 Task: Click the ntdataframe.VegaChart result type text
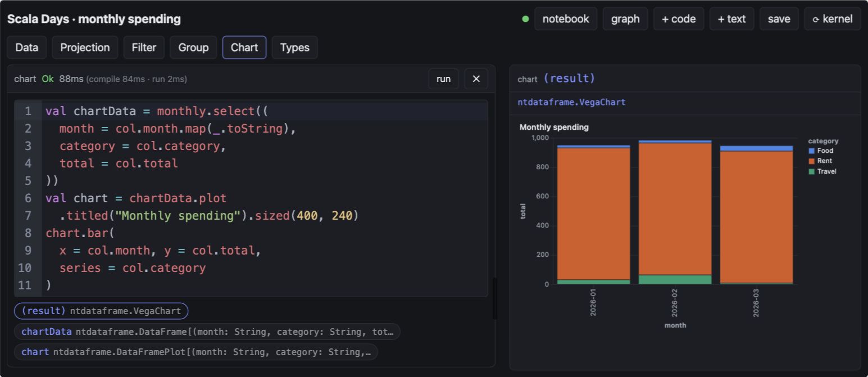571,102
